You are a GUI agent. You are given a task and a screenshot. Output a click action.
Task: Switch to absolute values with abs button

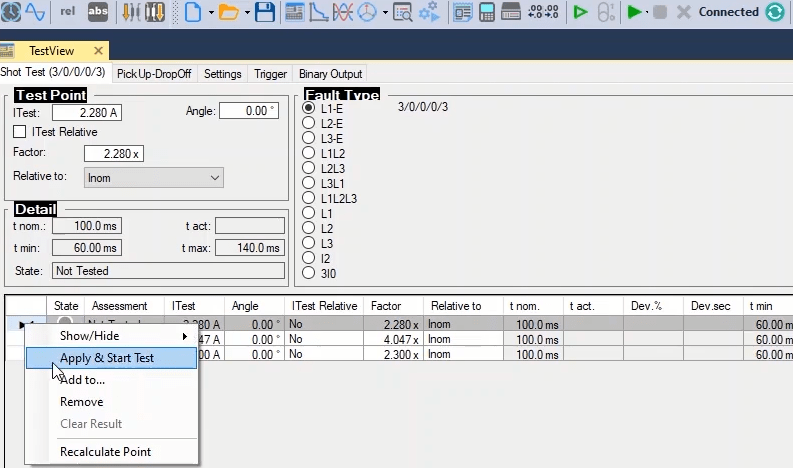99,13
